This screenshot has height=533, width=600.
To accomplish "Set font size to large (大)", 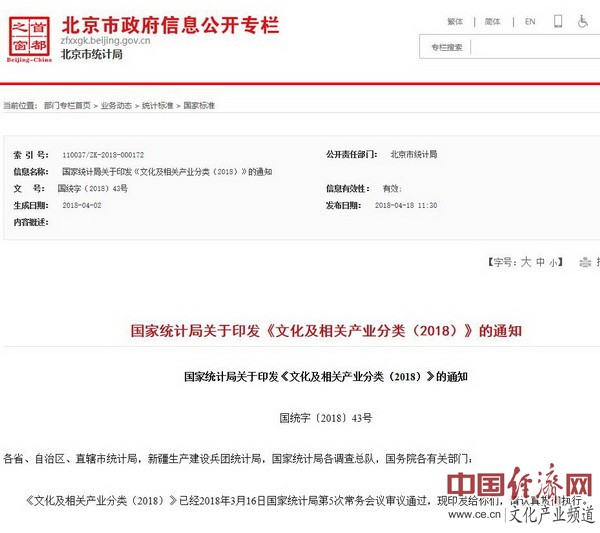I will [x=525, y=262].
